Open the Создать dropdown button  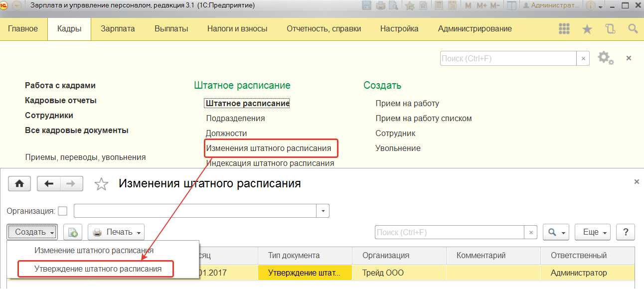pos(32,232)
